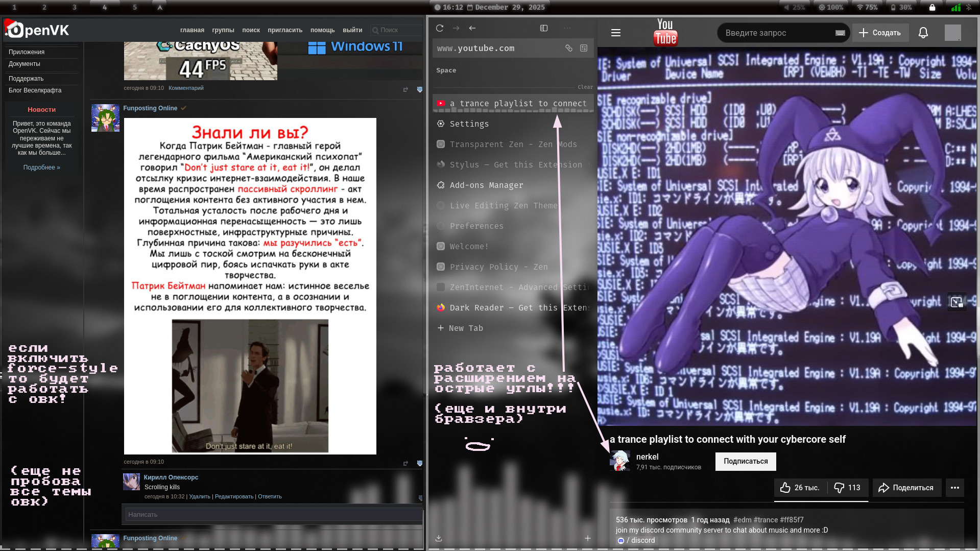The height and width of the screenshot is (551, 980).
Task: Focus the OpenVK Поиск search field
Action: click(396, 30)
